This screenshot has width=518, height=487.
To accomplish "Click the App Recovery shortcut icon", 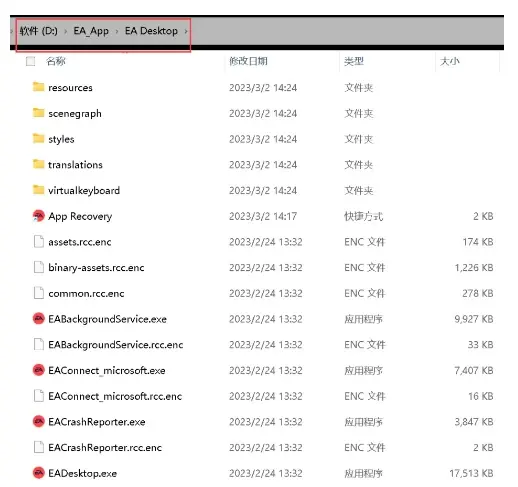I will point(38,216).
